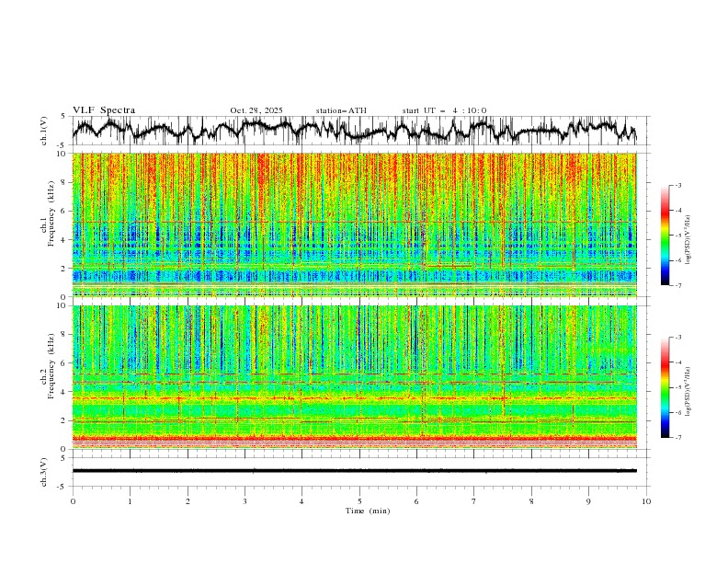Click the ch.3 flat waveform trace
The height and width of the screenshot is (563, 728).
click(x=354, y=471)
